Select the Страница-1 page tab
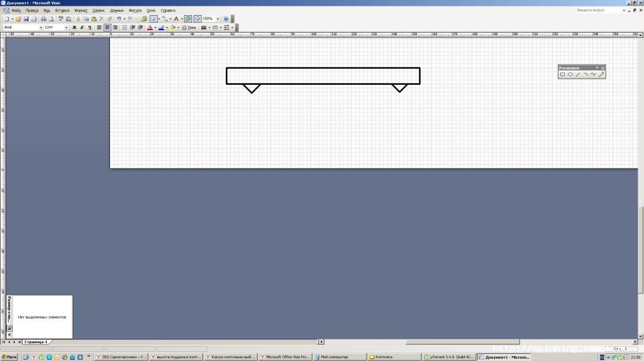 (36, 342)
